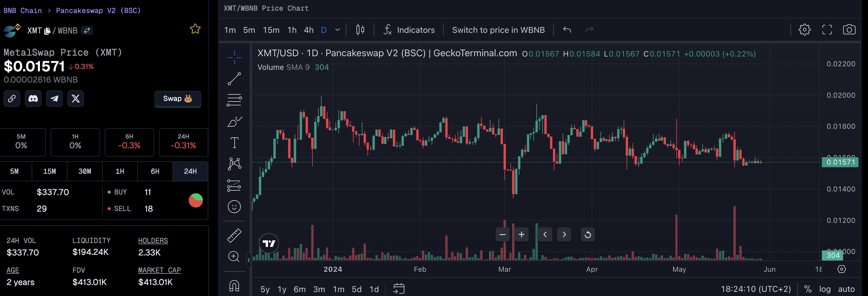This screenshot has height=296, width=868.
Task: Set chart range to 5d
Action: [356, 289]
